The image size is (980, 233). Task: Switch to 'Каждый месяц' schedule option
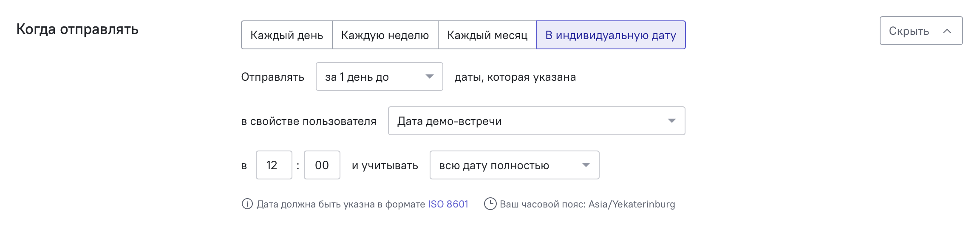click(x=487, y=35)
